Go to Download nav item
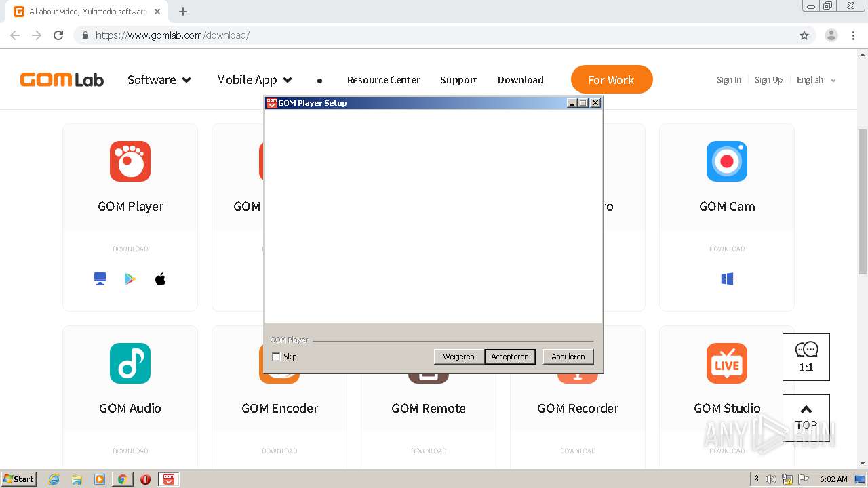This screenshot has height=488, width=868. point(521,80)
